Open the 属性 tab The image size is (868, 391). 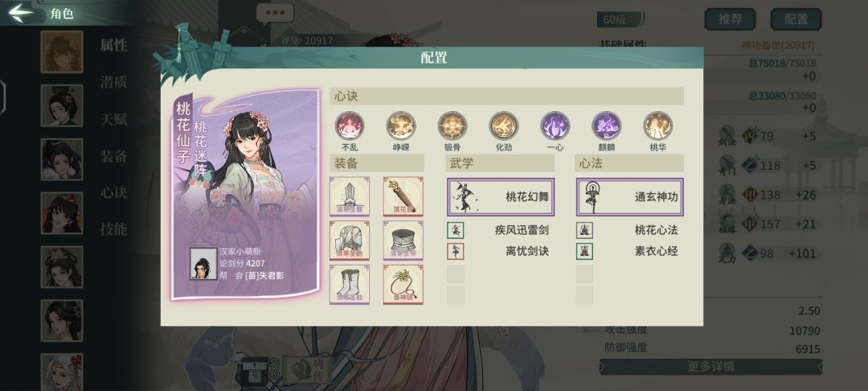click(x=113, y=45)
